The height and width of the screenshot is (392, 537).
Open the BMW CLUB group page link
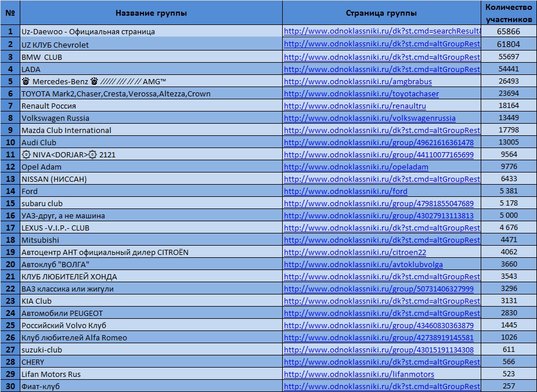click(x=382, y=57)
